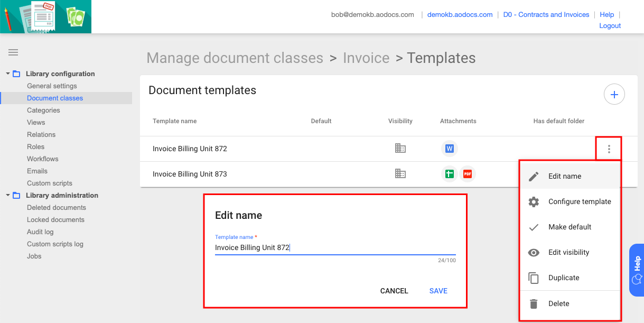Choose Make default from the menu
Screen dimensions: 644x323
[570, 227]
